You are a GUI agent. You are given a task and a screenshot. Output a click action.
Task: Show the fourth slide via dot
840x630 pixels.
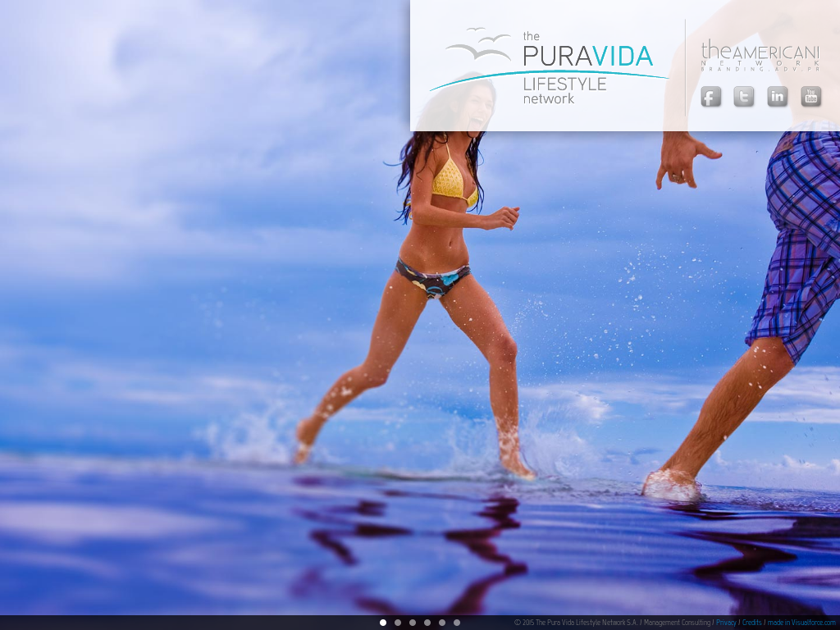click(427, 623)
